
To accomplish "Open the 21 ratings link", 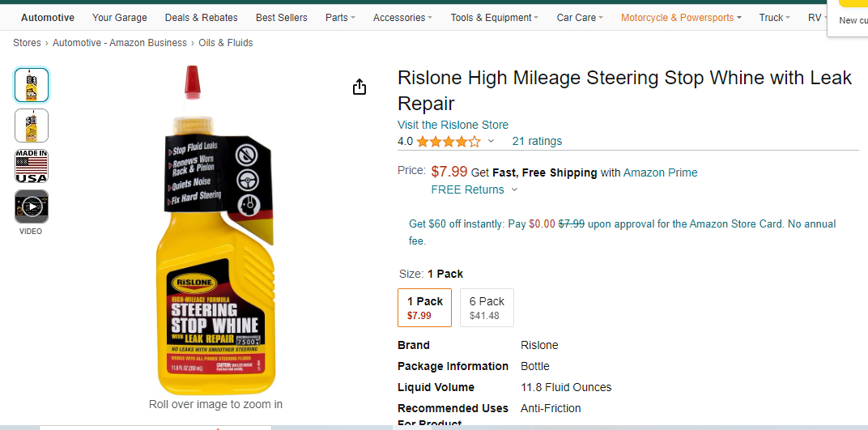I will tap(537, 141).
